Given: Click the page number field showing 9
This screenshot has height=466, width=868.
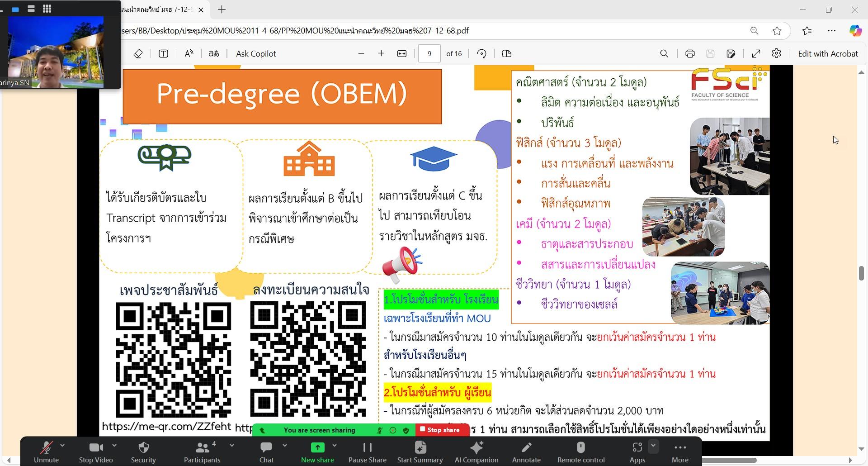Looking at the screenshot, I should tap(429, 53).
